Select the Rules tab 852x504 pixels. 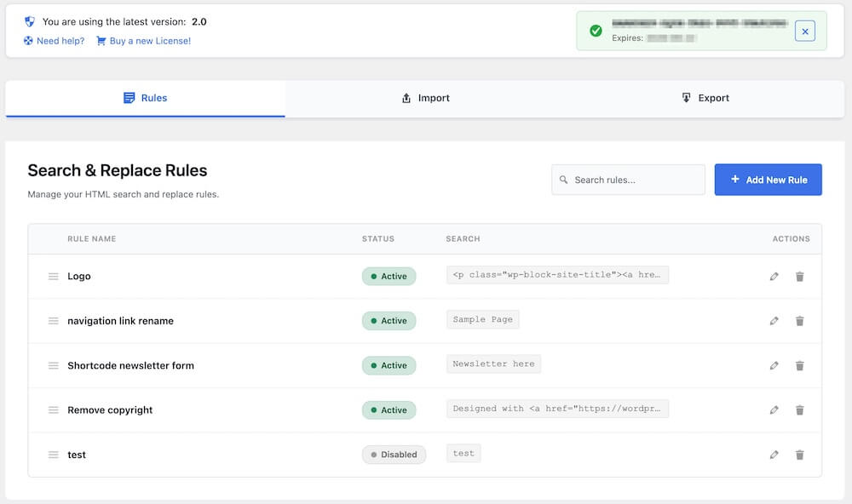pyautogui.click(x=145, y=98)
